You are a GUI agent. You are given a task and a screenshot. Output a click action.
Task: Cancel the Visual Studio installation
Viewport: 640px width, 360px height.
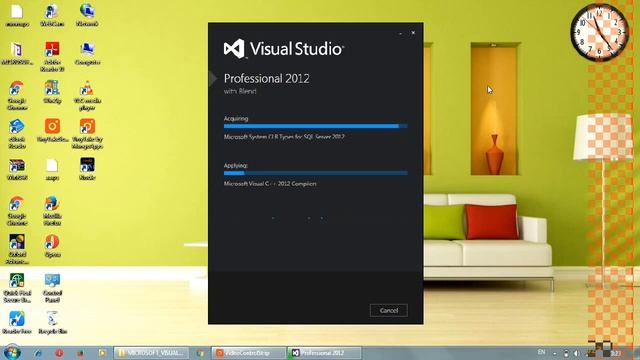pos(388,311)
